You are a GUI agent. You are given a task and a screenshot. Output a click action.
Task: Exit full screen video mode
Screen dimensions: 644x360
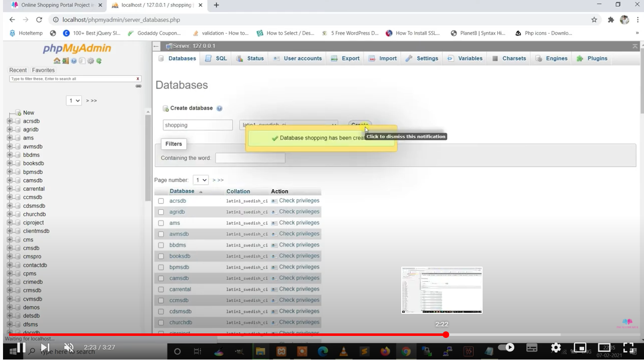(x=628, y=347)
